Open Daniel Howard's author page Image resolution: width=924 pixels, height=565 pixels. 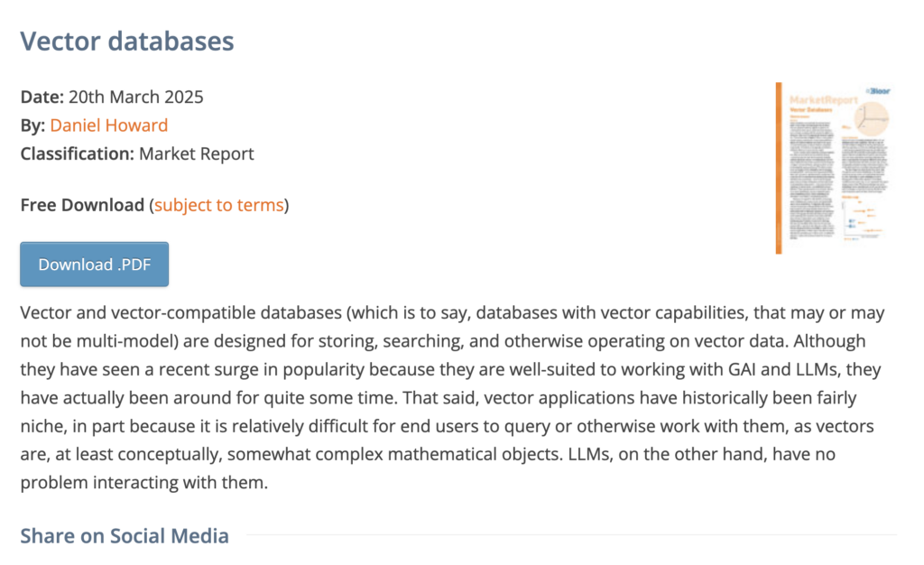pos(108,125)
